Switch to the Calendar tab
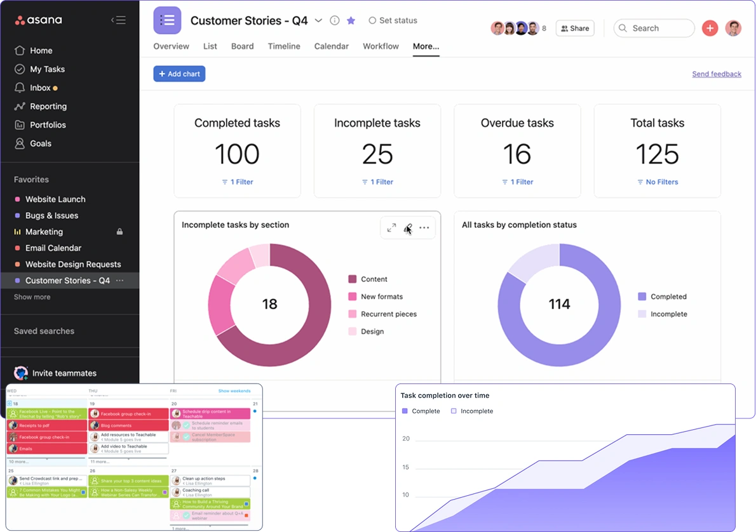Image resolution: width=756 pixels, height=532 pixels. (331, 46)
